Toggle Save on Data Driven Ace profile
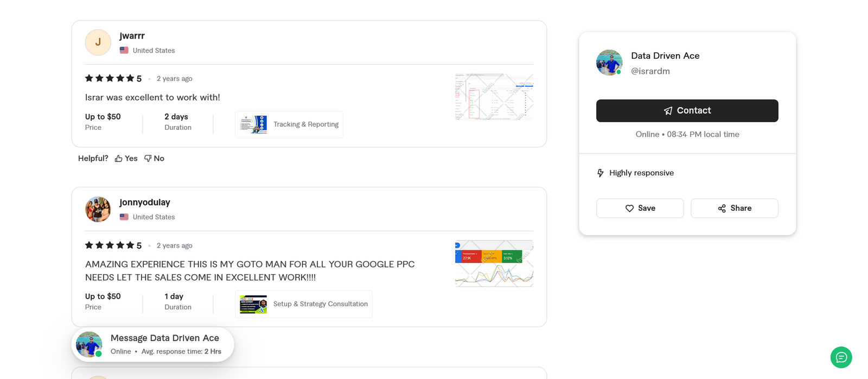 (x=640, y=208)
